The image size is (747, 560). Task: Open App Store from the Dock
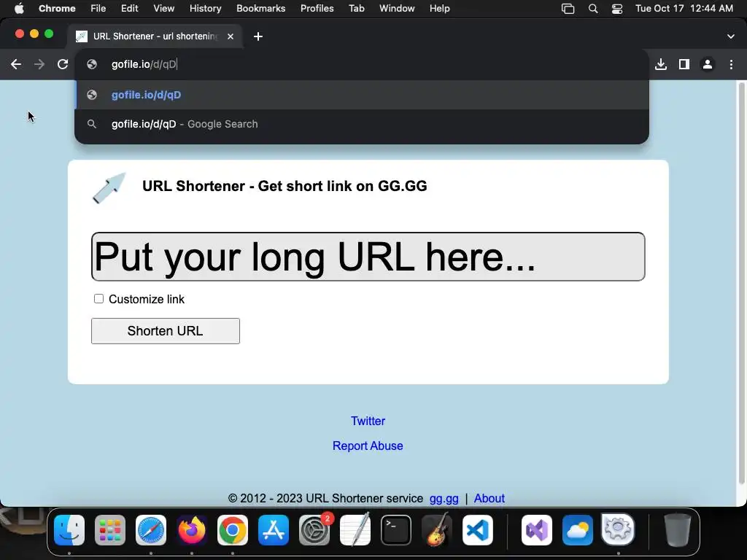(x=274, y=530)
